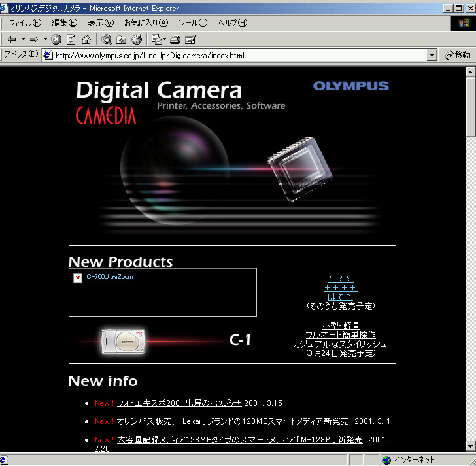Expand the address bar dropdown arrow

[x=432, y=56]
